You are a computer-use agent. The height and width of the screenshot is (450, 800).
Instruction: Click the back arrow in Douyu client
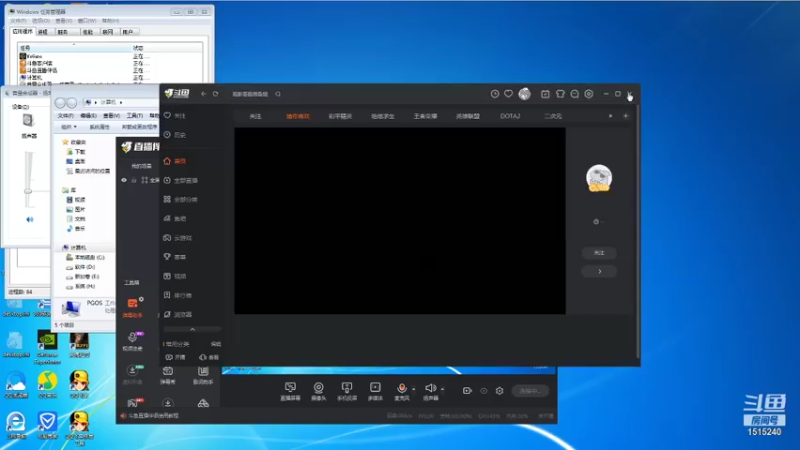[x=204, y=94]
